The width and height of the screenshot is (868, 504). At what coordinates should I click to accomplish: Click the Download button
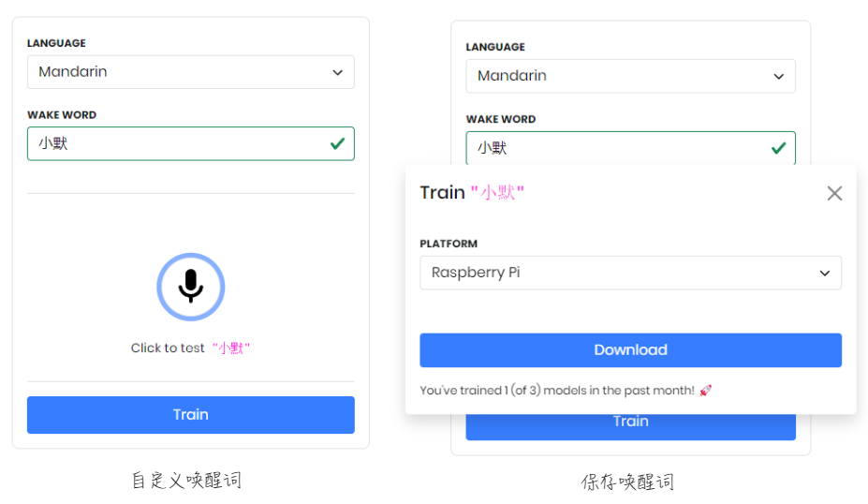(x=630, y=350)
